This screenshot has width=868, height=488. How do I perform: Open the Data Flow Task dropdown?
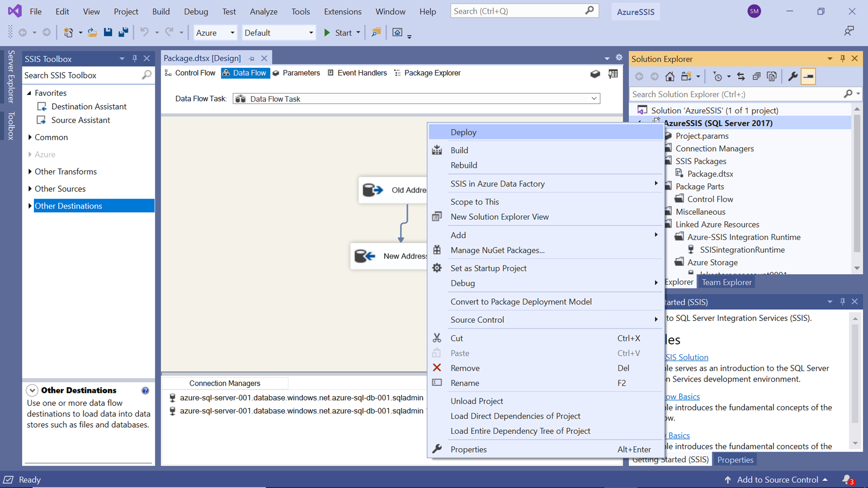[x=594, y=99]
